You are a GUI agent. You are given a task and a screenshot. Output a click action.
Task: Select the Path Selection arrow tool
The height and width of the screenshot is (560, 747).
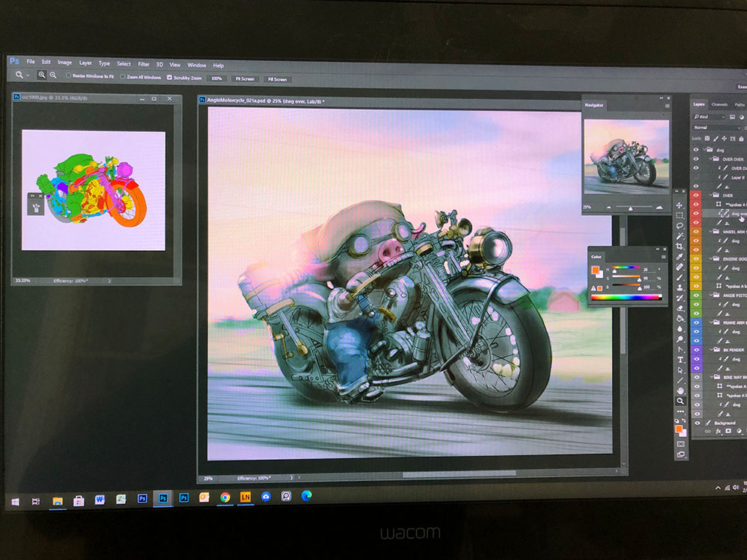[x=681, y=370]
